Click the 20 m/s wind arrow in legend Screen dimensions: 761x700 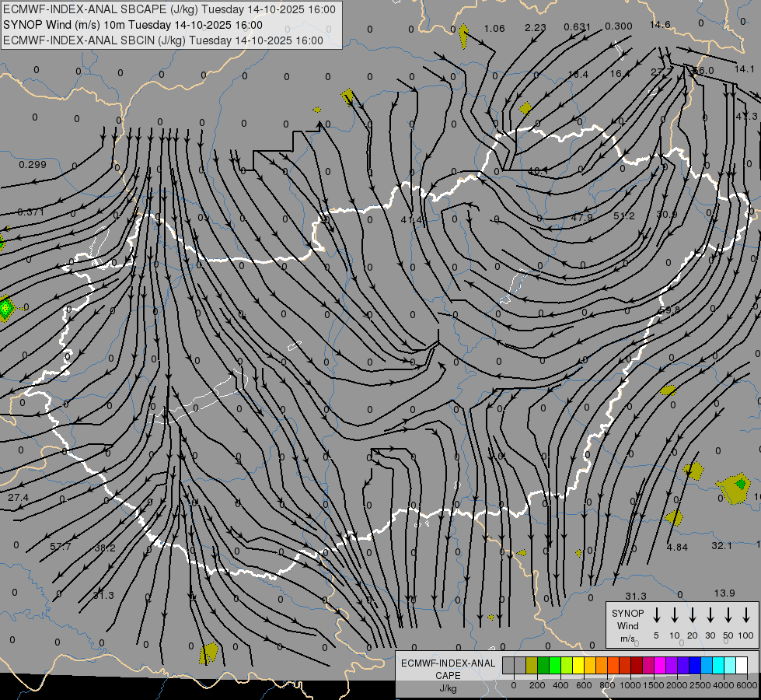[693, 615]
